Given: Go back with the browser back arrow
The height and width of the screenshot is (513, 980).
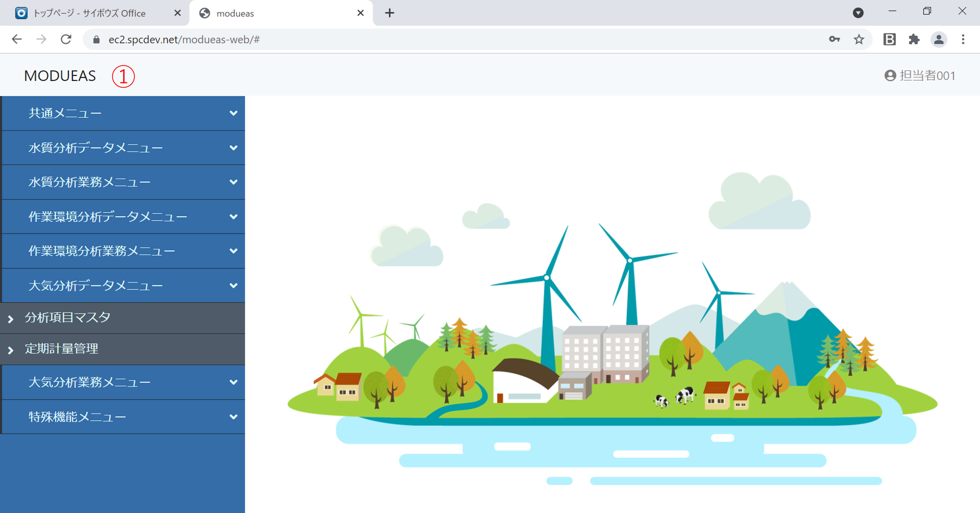Looking at the screenshot, I should tap(17, 39).
